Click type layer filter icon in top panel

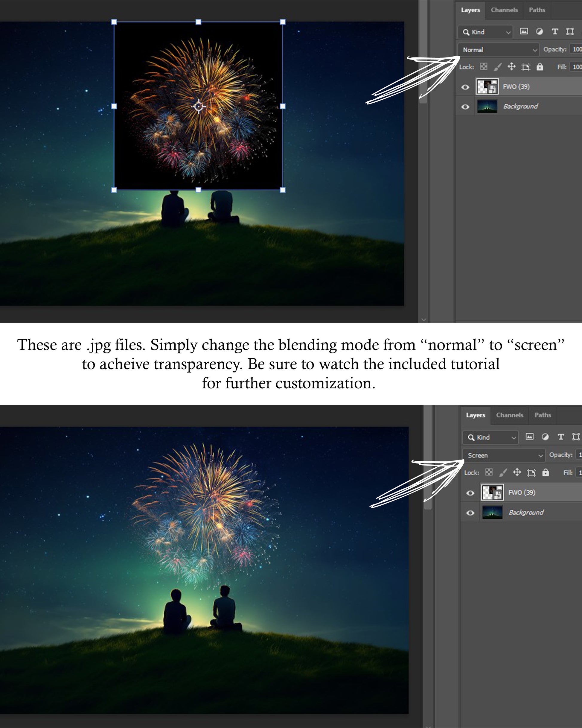coord(555,31)
